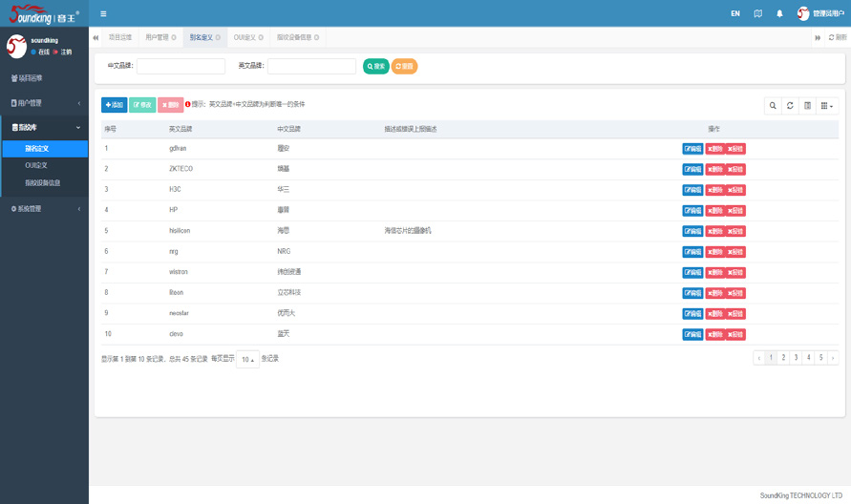851x504 pixels.
Task: Go to the next page arrow
Action: [x=833, y=358]
